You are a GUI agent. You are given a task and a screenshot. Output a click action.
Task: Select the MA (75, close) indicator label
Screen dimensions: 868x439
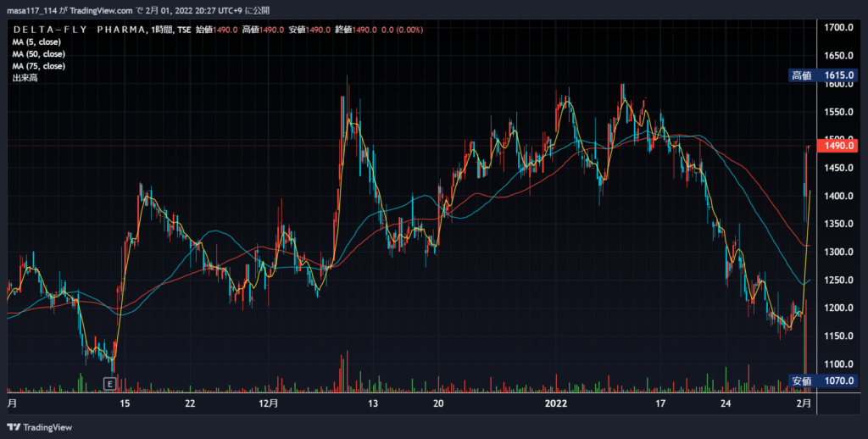[39, 66]
